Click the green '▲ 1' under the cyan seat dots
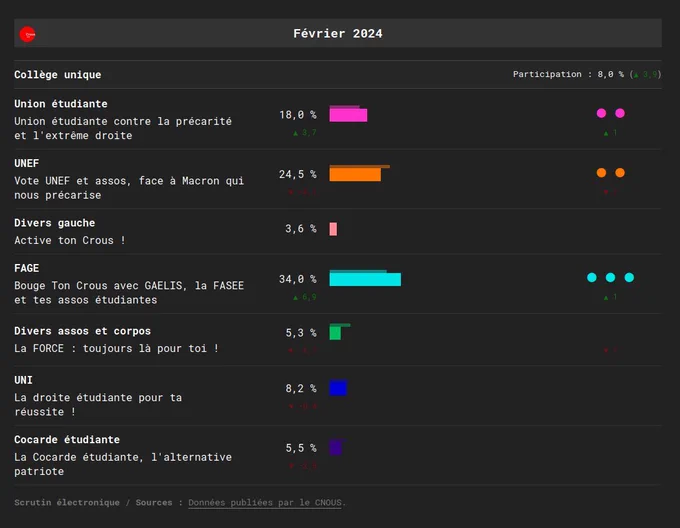 610,297
